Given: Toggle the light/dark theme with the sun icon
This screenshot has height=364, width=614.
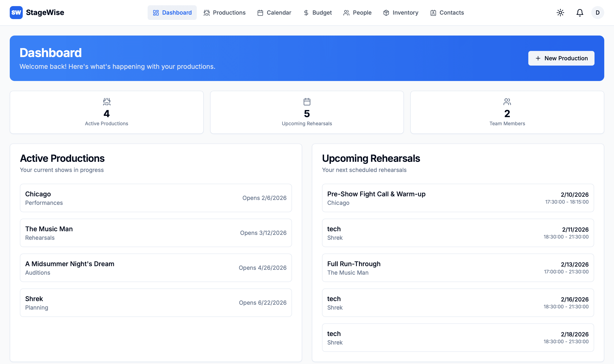Looking at the screenshot, I should (560, 13).
